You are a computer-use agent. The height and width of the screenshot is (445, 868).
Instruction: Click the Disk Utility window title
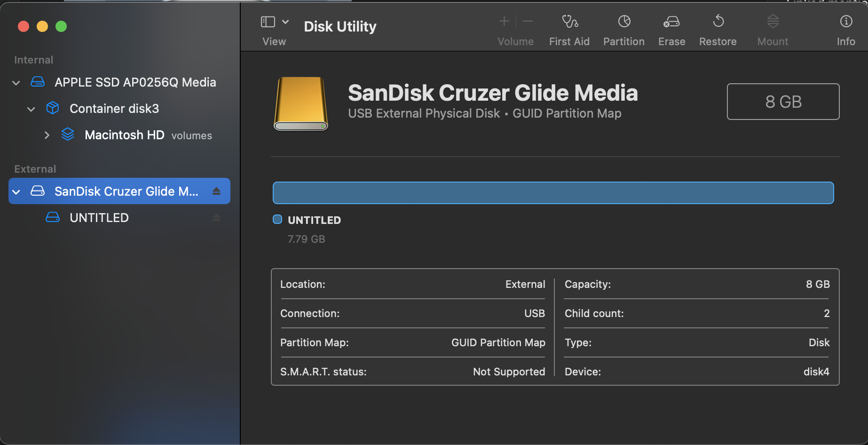(340, 26)
